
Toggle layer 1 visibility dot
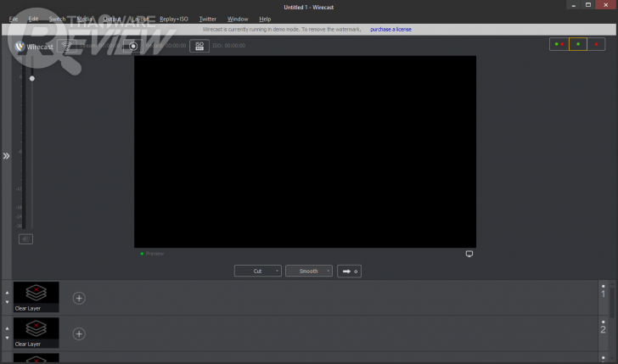click(x=603, y=287)
